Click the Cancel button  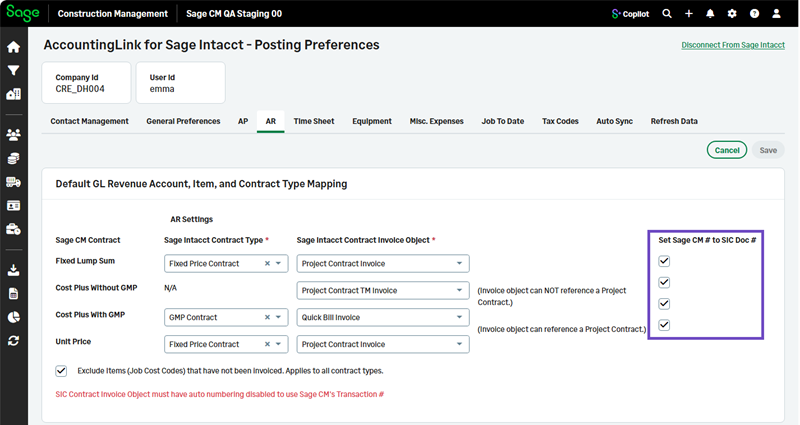click(x=727, y=150)
